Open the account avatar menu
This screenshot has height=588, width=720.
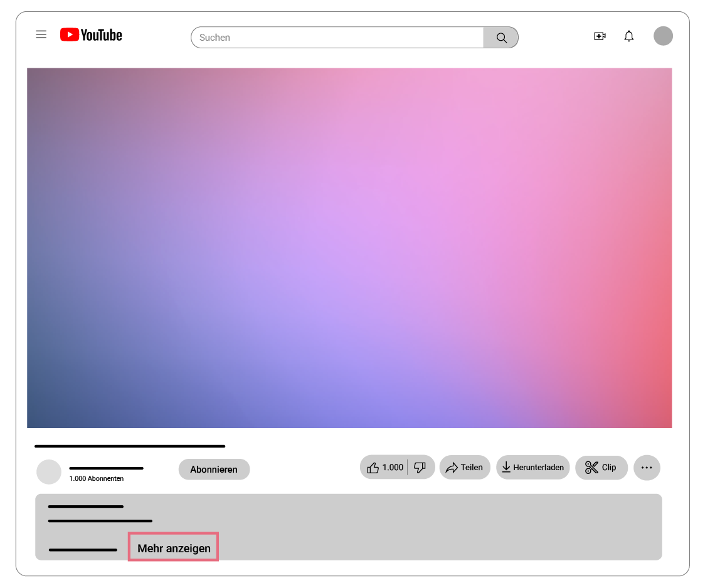[663, 36]
